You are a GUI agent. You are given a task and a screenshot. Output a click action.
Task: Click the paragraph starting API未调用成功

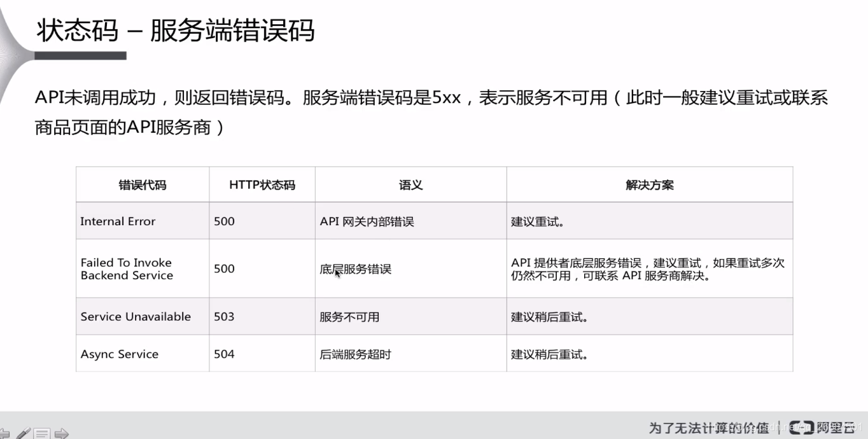click(431, 113)
